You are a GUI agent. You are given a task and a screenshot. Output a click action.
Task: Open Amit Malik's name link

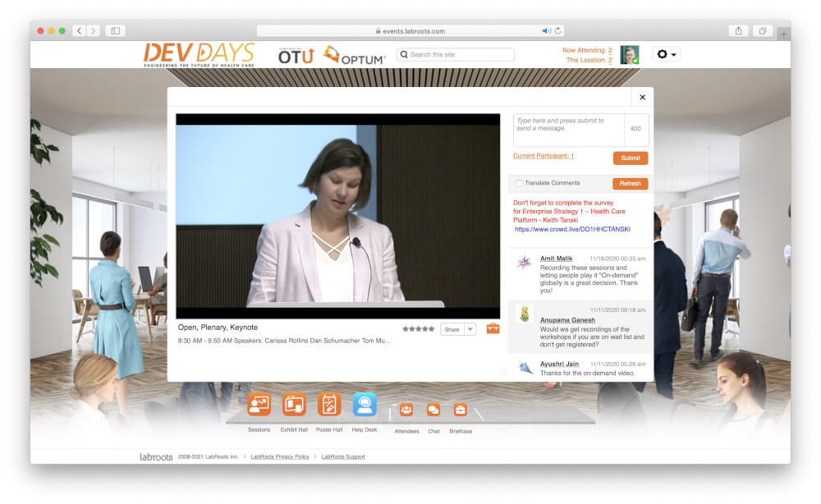pyautogui.click(x=556, y=259)
